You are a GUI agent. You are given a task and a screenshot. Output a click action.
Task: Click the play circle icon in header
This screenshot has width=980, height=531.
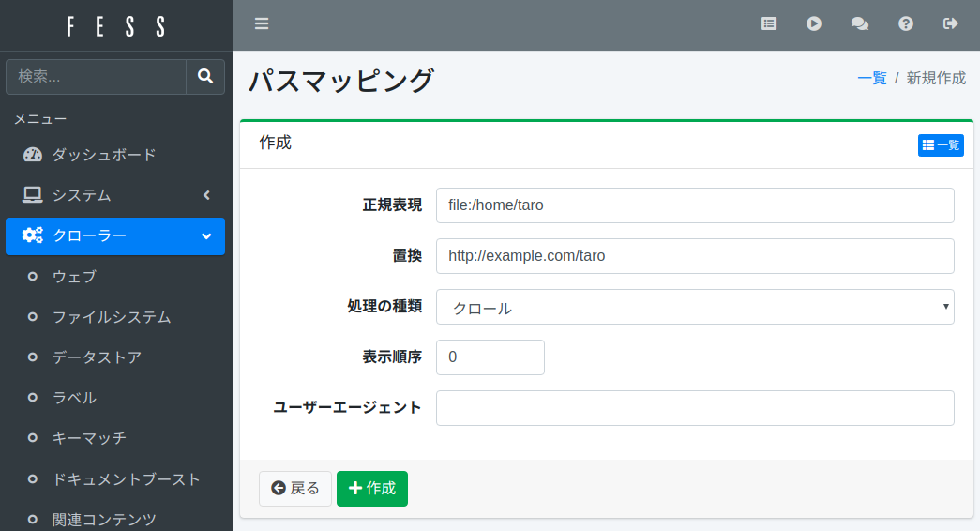(x=814, y=24)
